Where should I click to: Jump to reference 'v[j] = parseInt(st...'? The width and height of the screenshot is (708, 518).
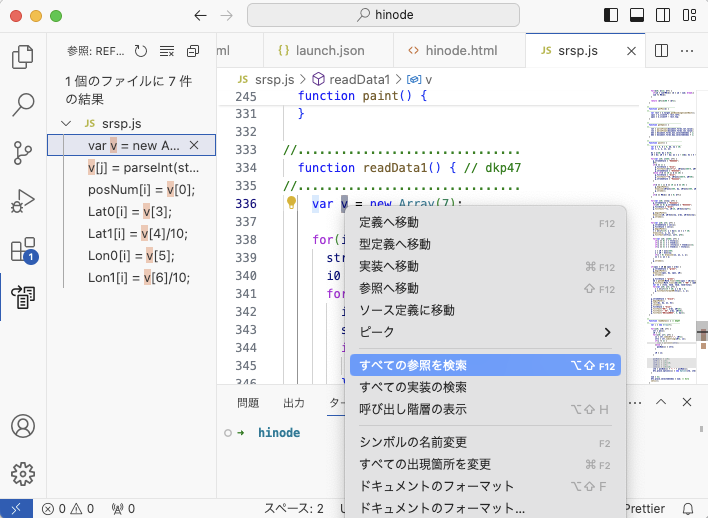click(131, 168)
